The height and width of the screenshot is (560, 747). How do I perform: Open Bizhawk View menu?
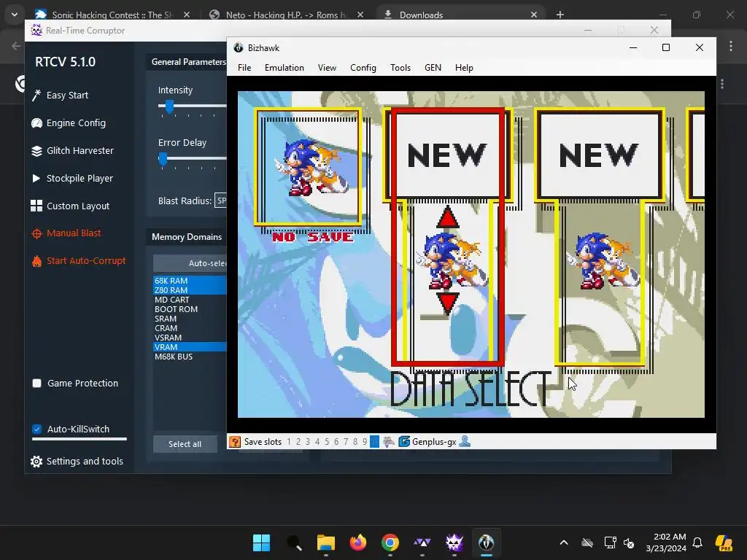coord(328,68)
